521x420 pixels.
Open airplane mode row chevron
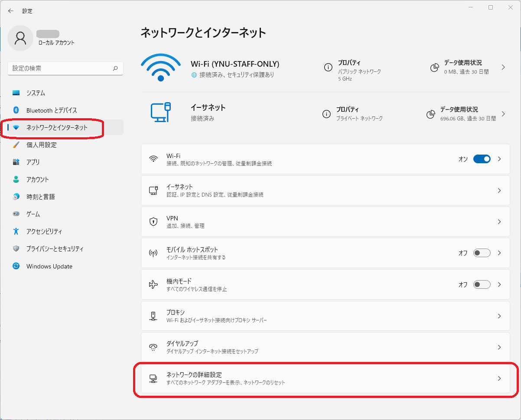[x=499, y=284]
